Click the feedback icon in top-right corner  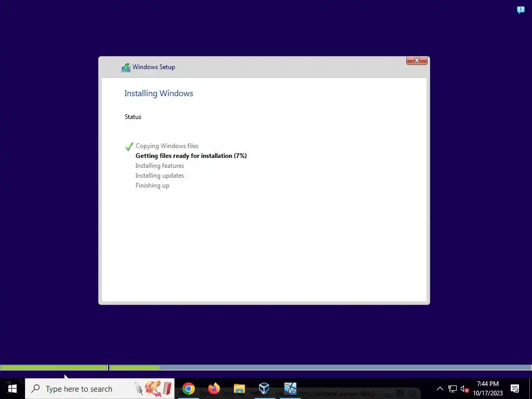521,10
